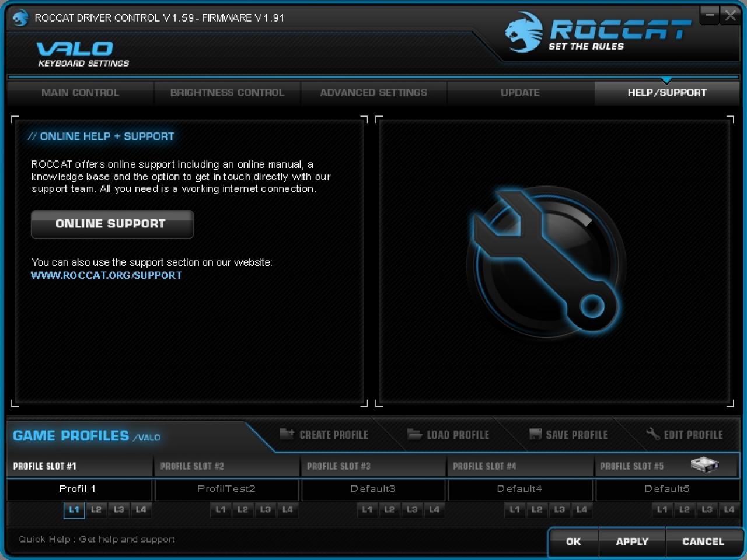Viewport: 747px width, 560px height.
Task: Toggle L2 under Profil 1
Action: point(96,510)
